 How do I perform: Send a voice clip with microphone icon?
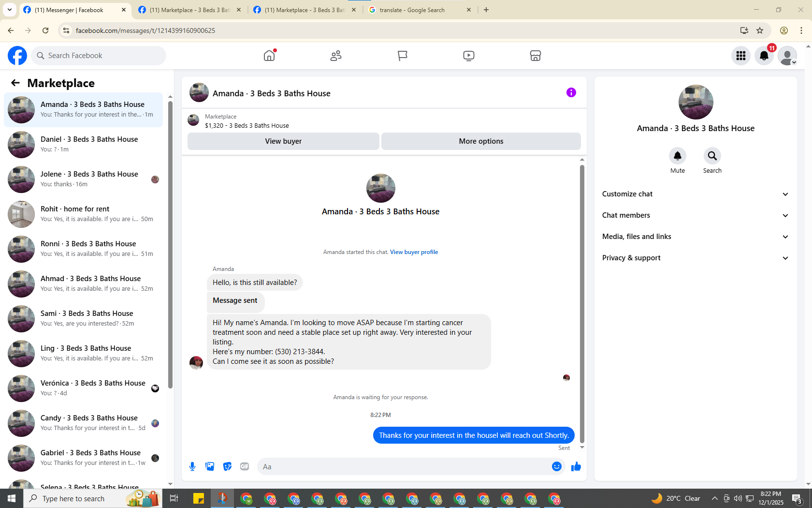192,466
